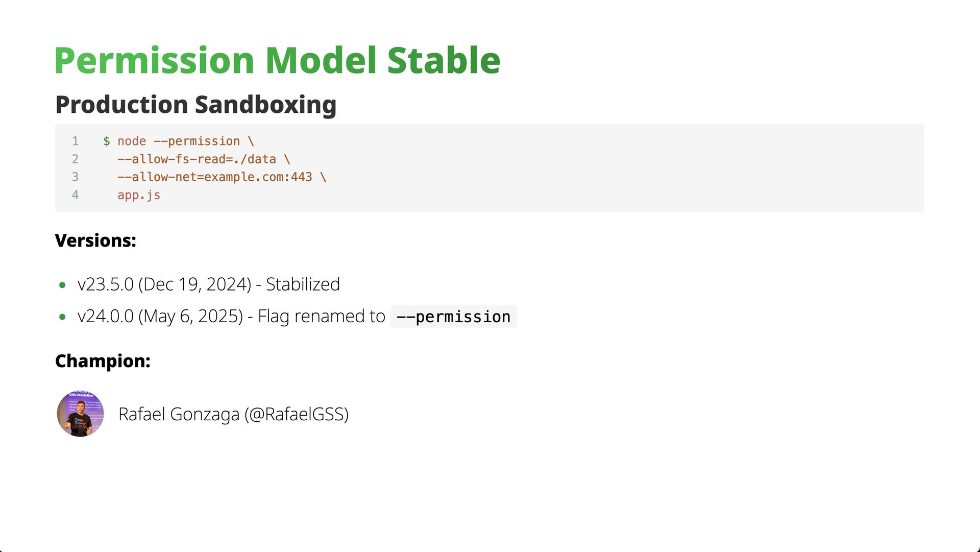Click green bullet dot before v24.0.0

pyautogui.click(x=62, y=317)
